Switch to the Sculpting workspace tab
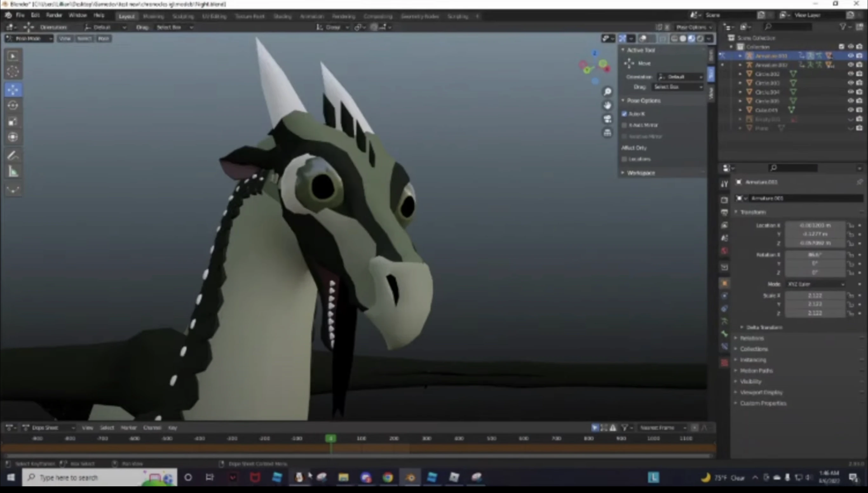The height and width of the screenshot is (493, 868). tap(183, 16)
